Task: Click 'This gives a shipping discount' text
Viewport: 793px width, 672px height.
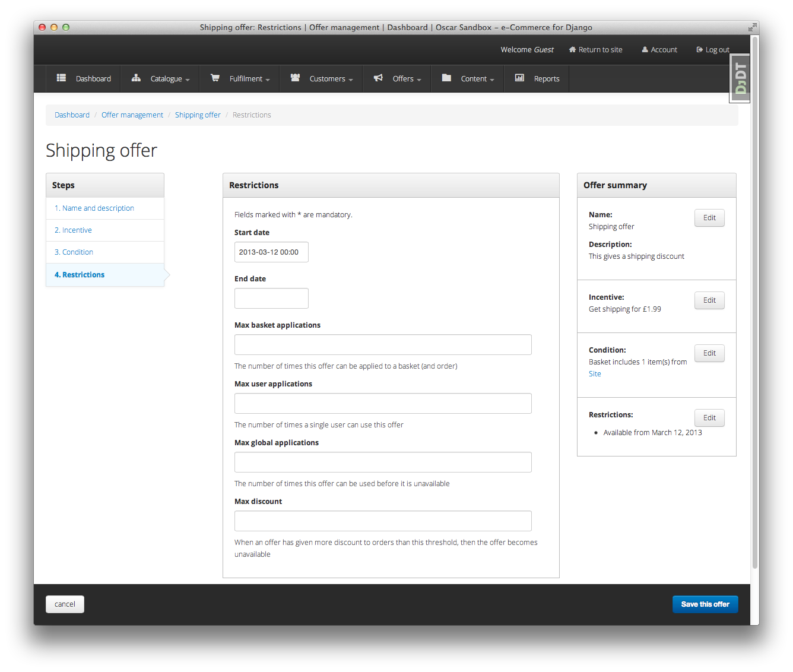Action: pos(636,256)
